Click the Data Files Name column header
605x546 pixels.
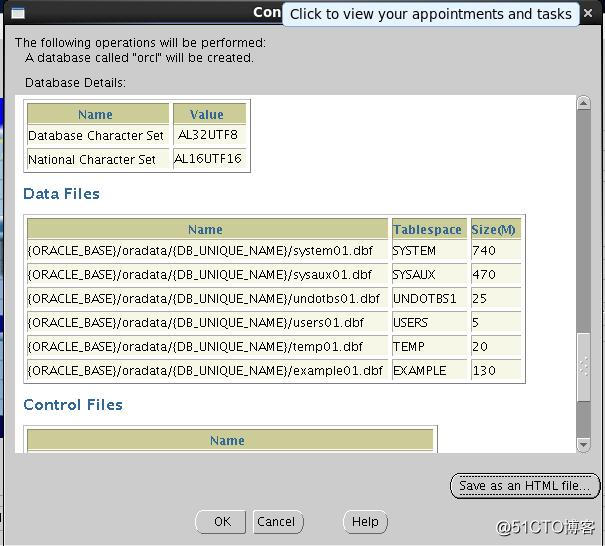point(208,229)
